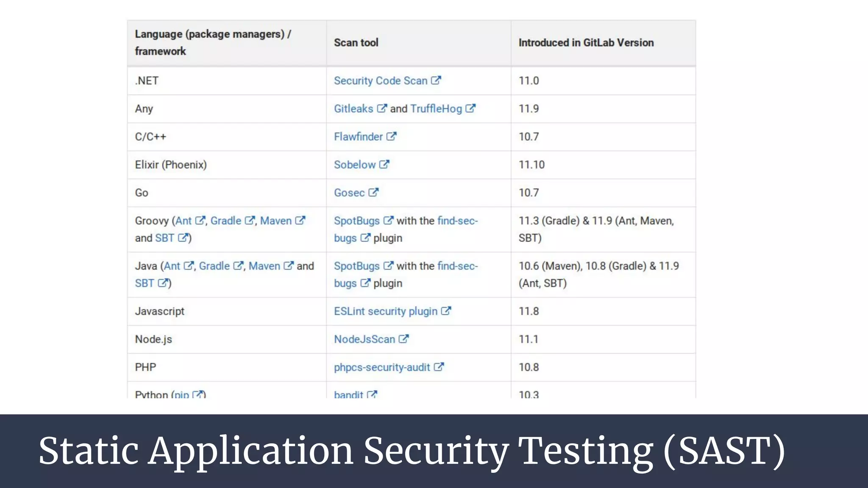Open SBT link in Groovy row

165,238
